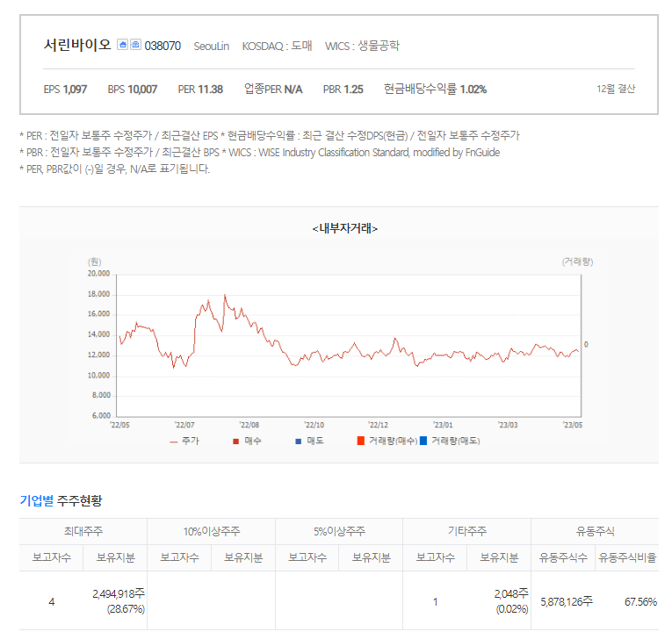Click the PBR 1.25 value
The width and height of the screenshot is (672, 632).
click(x=343, y=89)
